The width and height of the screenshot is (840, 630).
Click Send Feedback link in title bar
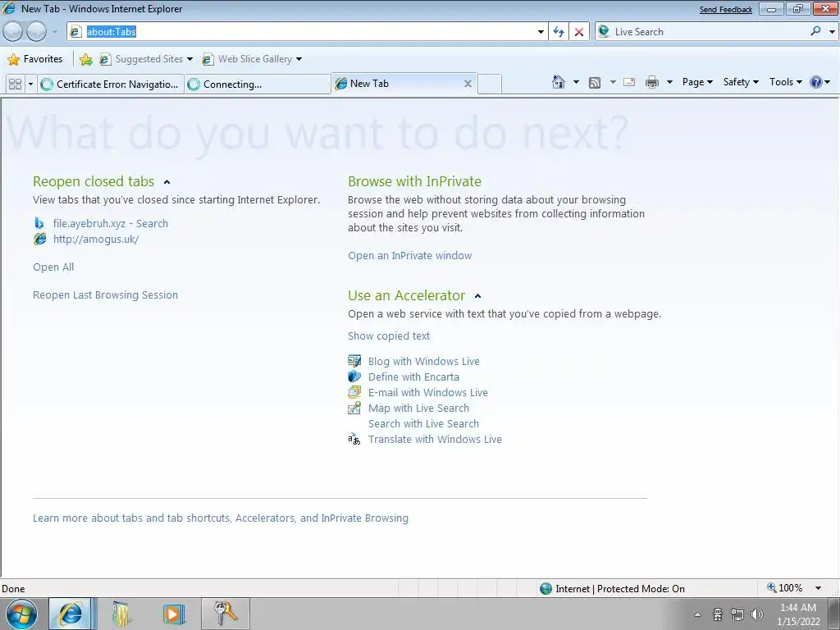pyautogui.click(x=726, y=10)
